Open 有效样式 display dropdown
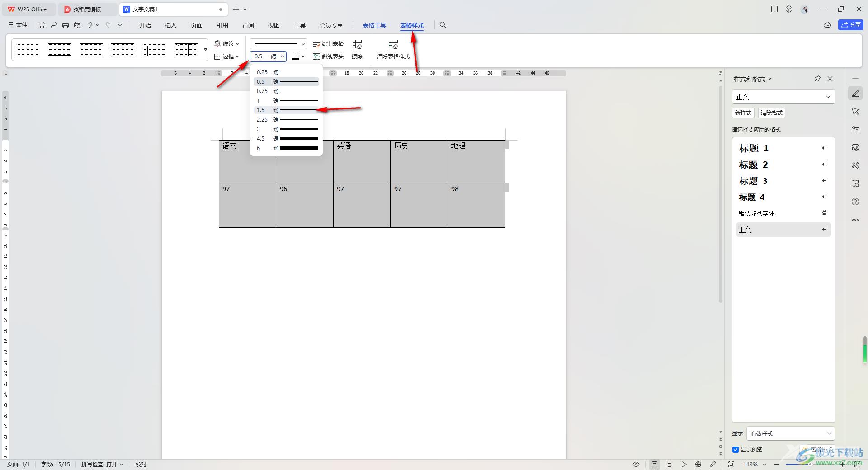 point(791,433)
